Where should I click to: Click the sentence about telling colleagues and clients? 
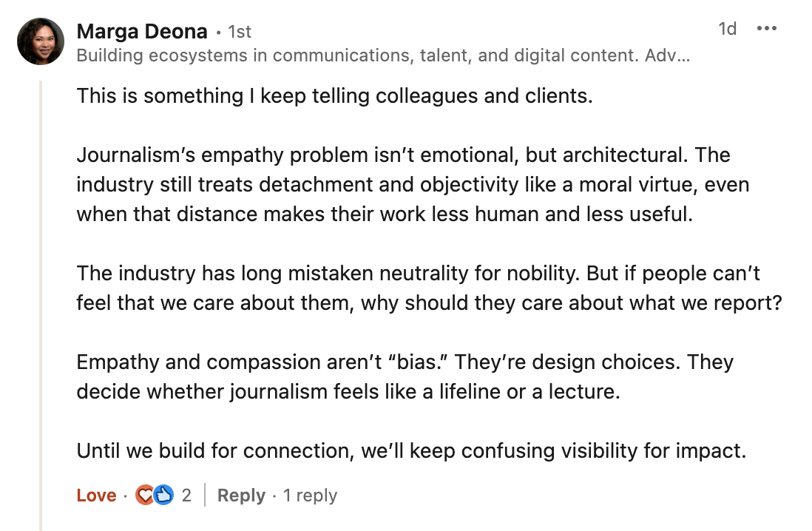click(334, 96)
